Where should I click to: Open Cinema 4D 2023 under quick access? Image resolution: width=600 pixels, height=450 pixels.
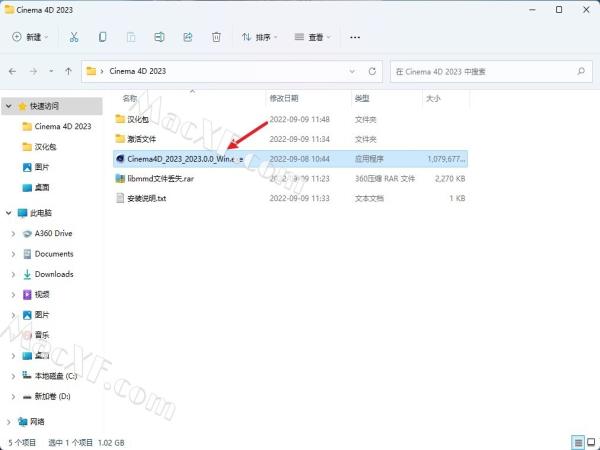click(x=63, y=126)
